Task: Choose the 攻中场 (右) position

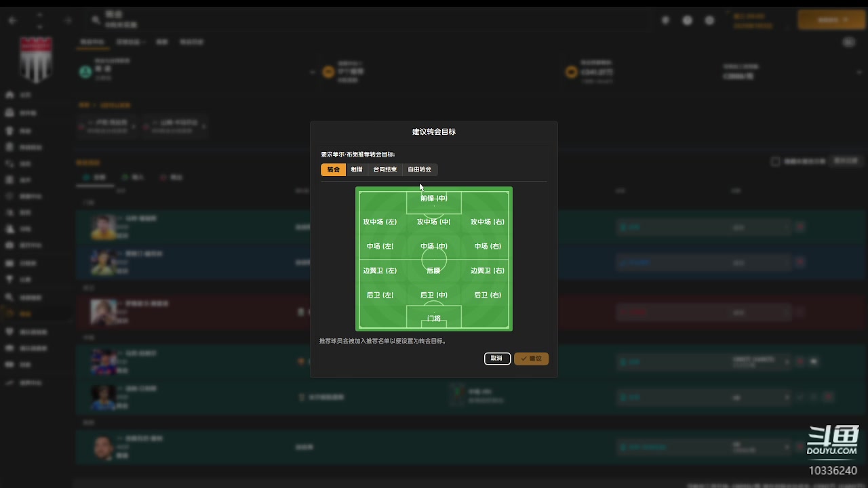Action: coord(488,222)
